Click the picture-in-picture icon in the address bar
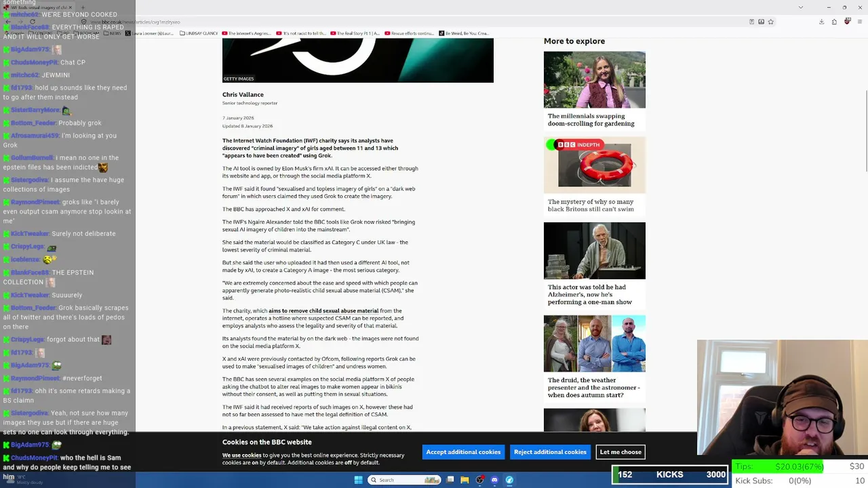 click(x=761, y=22)
